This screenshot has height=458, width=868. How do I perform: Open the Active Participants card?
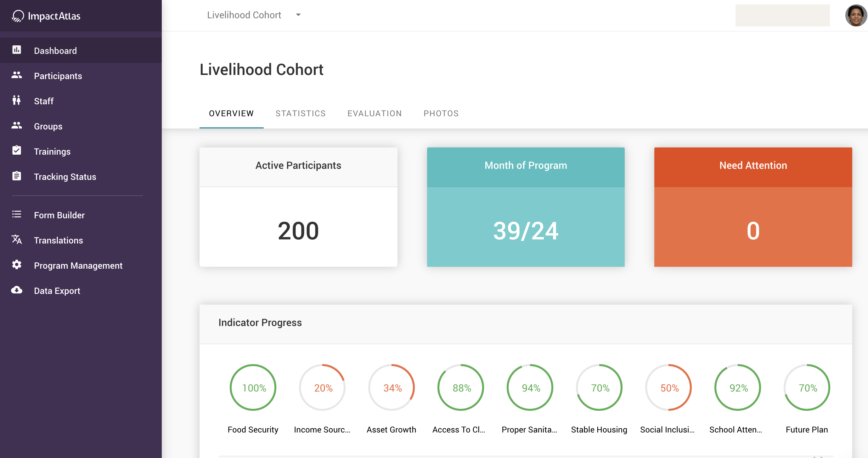click(298, 207)
